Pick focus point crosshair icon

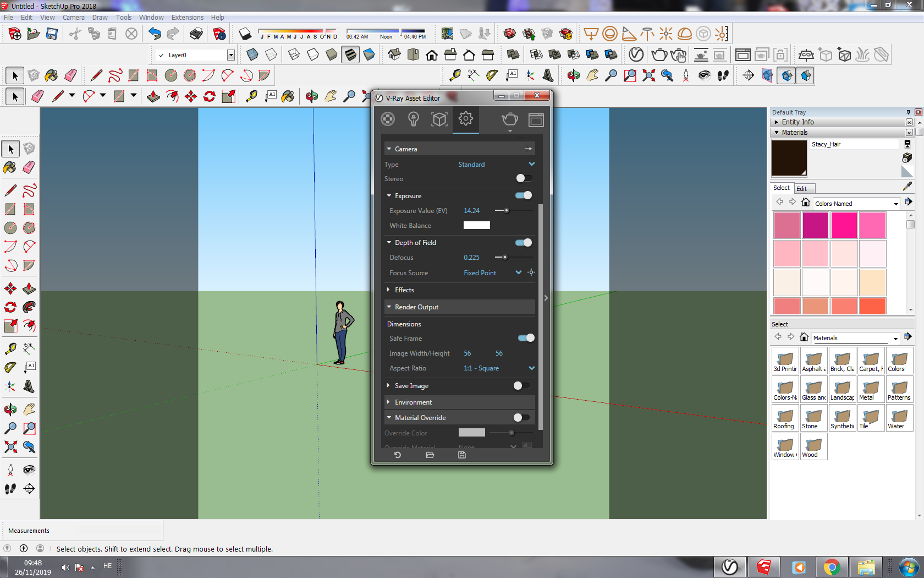531,272
